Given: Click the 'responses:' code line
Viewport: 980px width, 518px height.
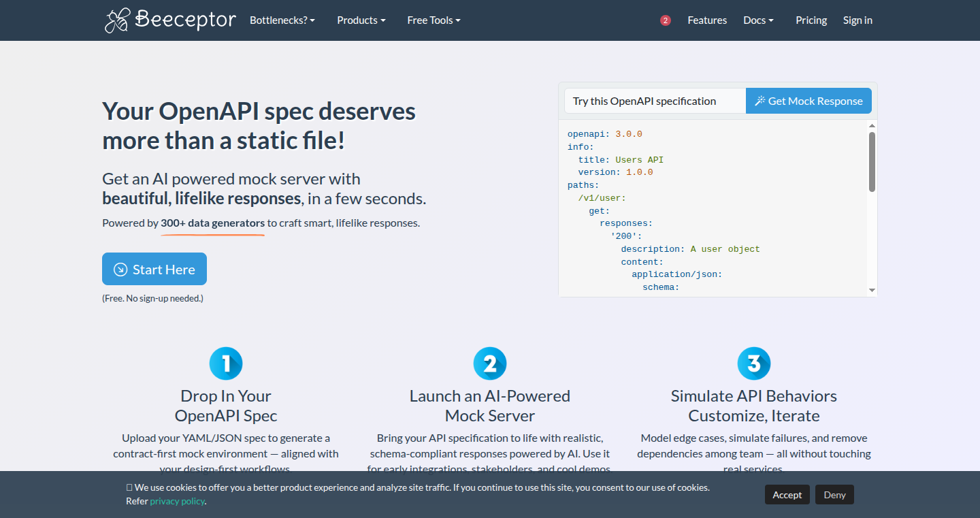Looking at the screenshot, I should point(626,223).
